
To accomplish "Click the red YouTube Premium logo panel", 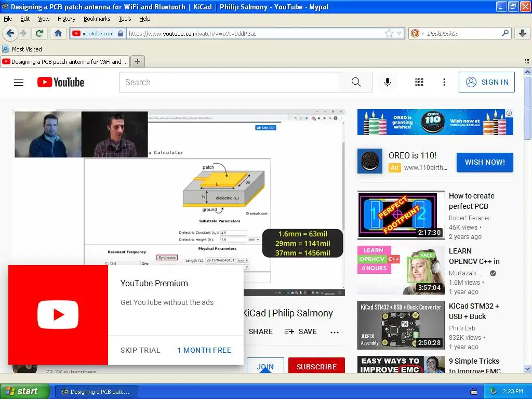I will (x=58, y=315).
